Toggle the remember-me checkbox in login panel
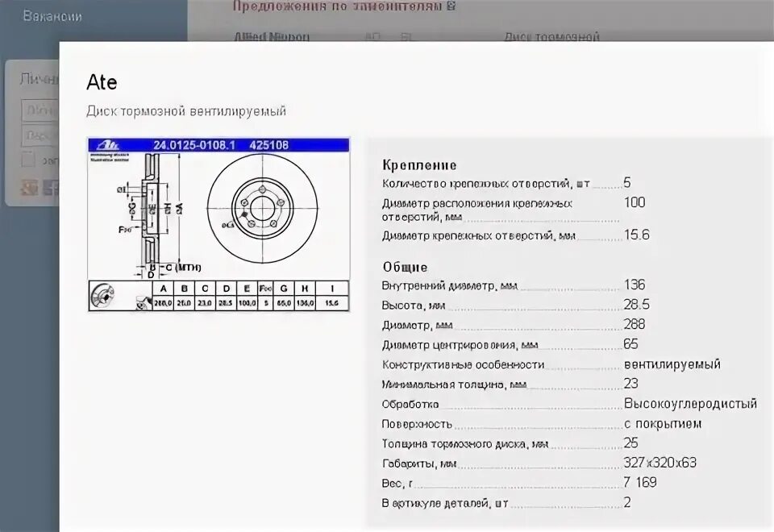774x532 pixels. tap(28, 160)
